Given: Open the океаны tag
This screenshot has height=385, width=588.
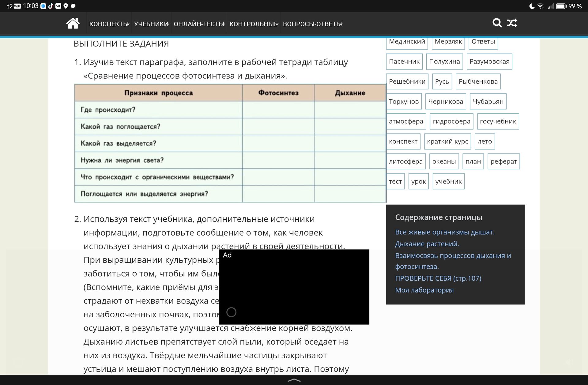Looking at the screenshot, I should coord(444,161).
